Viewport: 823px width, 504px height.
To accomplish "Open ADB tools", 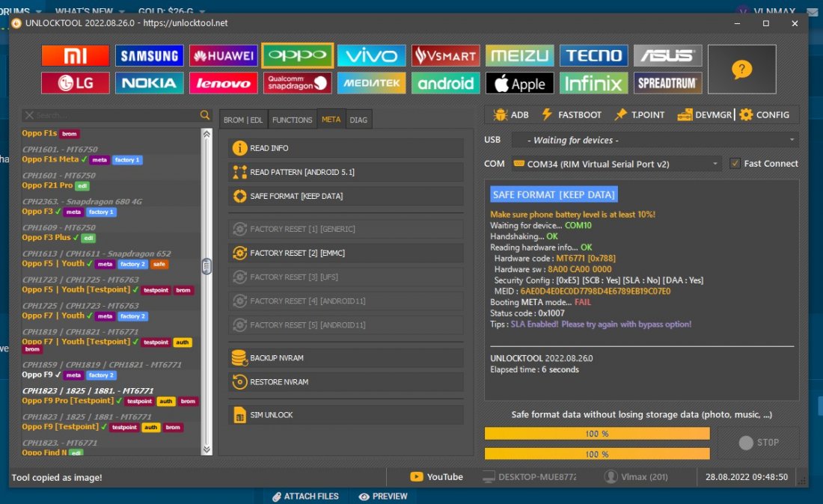I will pos(511,114).
